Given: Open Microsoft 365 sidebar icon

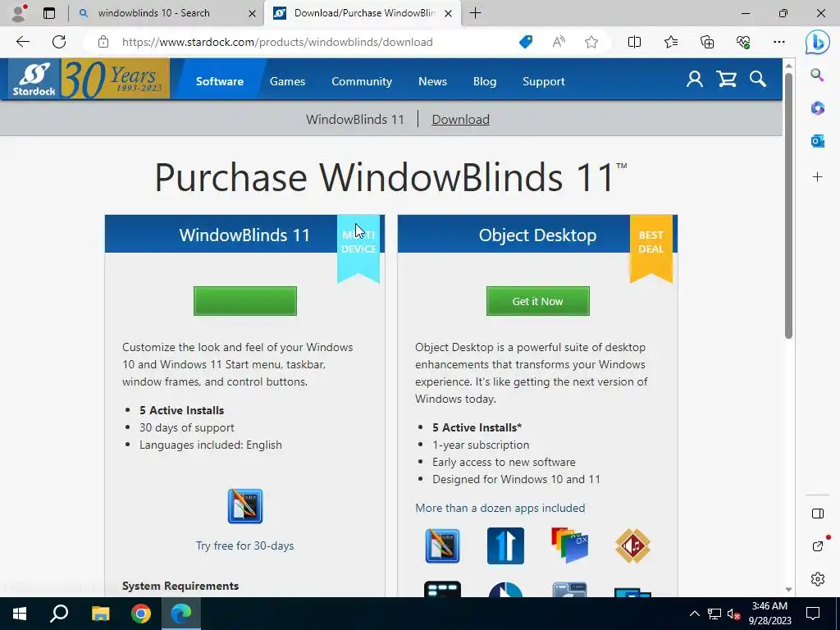Looking at the screenshot, I should tap(817, 108).
